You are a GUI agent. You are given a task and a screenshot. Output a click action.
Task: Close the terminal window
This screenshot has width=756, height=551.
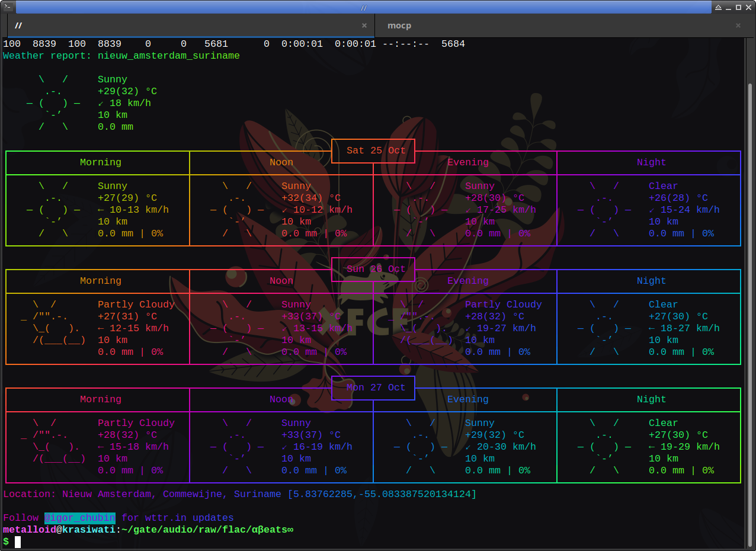click(748, 7)
